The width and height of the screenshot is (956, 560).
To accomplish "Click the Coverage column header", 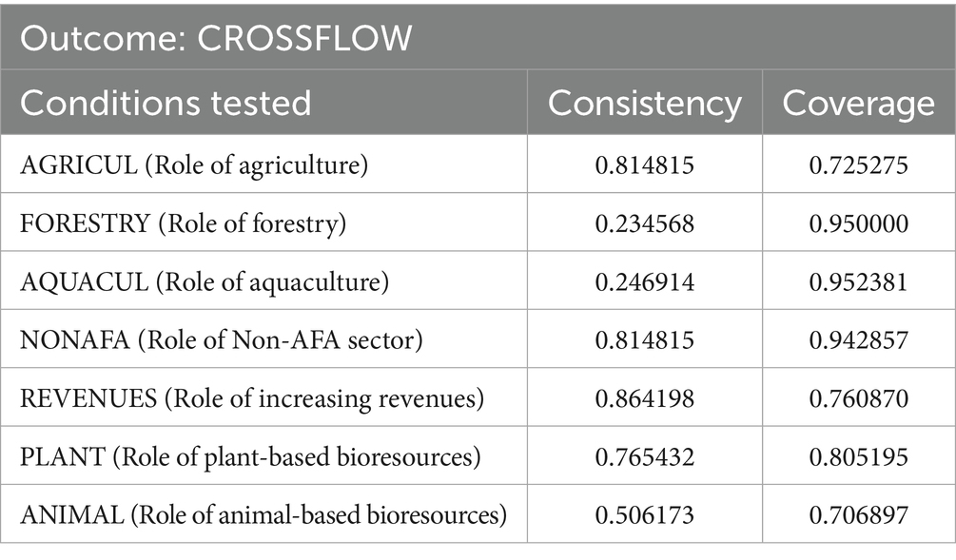I will [858, 103].
